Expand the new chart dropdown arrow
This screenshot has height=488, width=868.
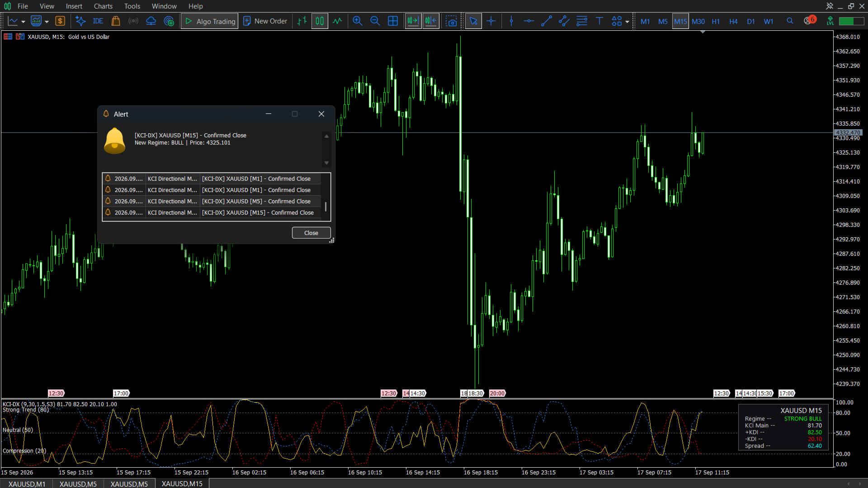(23, 22)
